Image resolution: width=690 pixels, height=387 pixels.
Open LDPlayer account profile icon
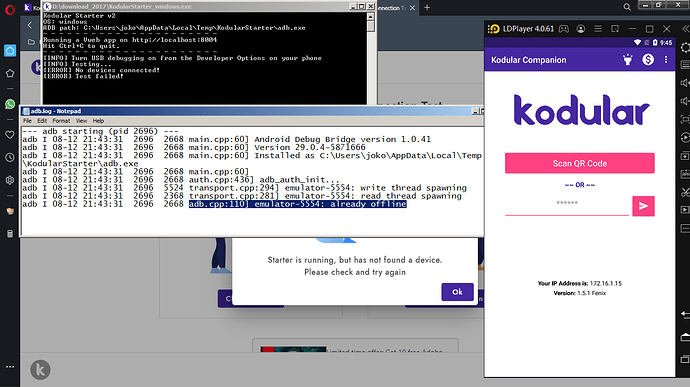tap(581, 29)
